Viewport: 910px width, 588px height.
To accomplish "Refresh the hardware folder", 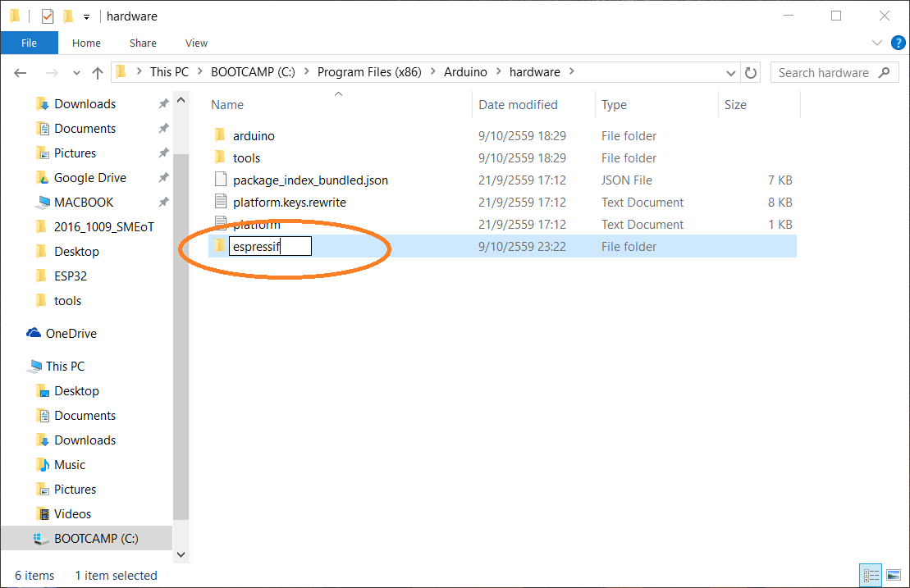I will pyautogui.click(x=751, y=73).
